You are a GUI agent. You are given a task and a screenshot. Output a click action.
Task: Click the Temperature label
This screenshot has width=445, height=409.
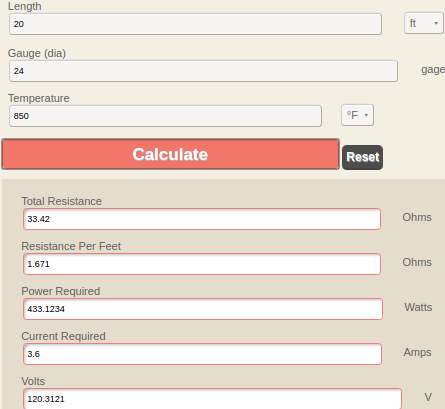pos(39,98)
